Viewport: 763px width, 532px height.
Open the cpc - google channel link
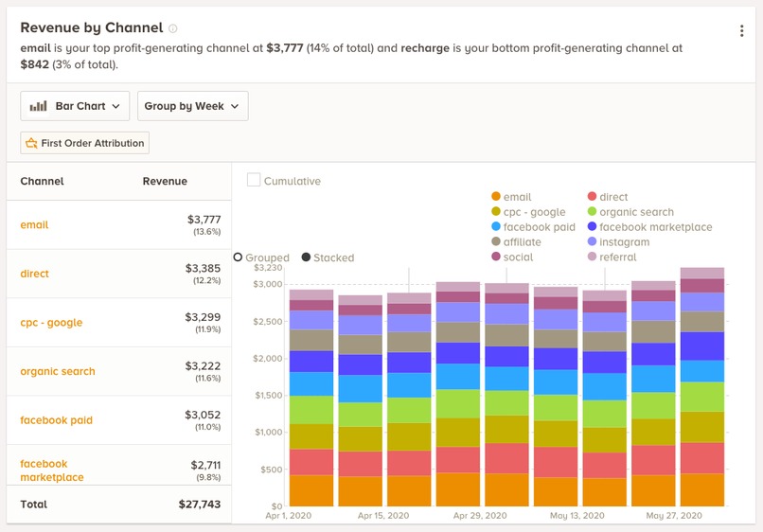point(51,323)
